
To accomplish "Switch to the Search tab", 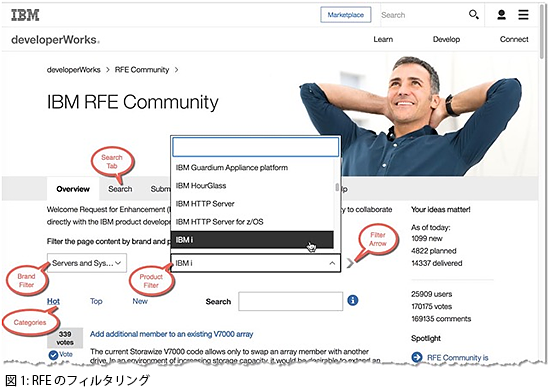I will [120, 189].
